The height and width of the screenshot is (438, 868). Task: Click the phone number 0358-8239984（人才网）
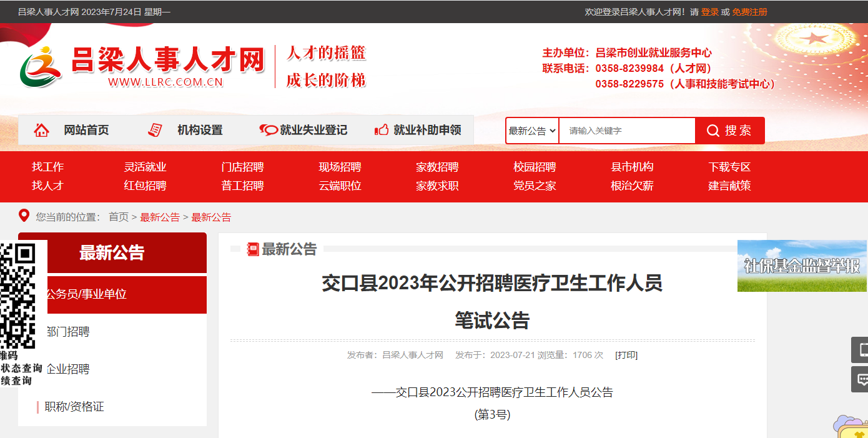(x=654, y=68)
